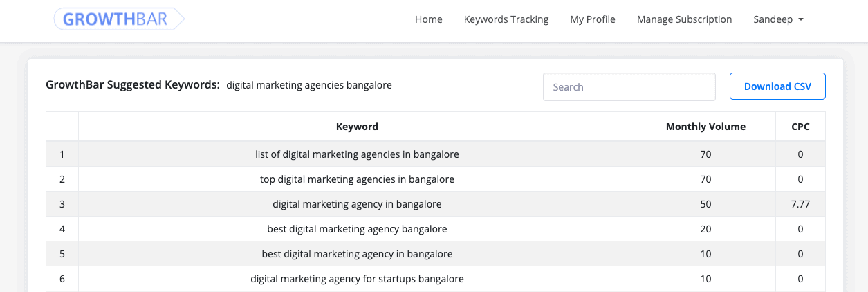
Task: Go to Keywords Tracking
Action: coord(506,19)
